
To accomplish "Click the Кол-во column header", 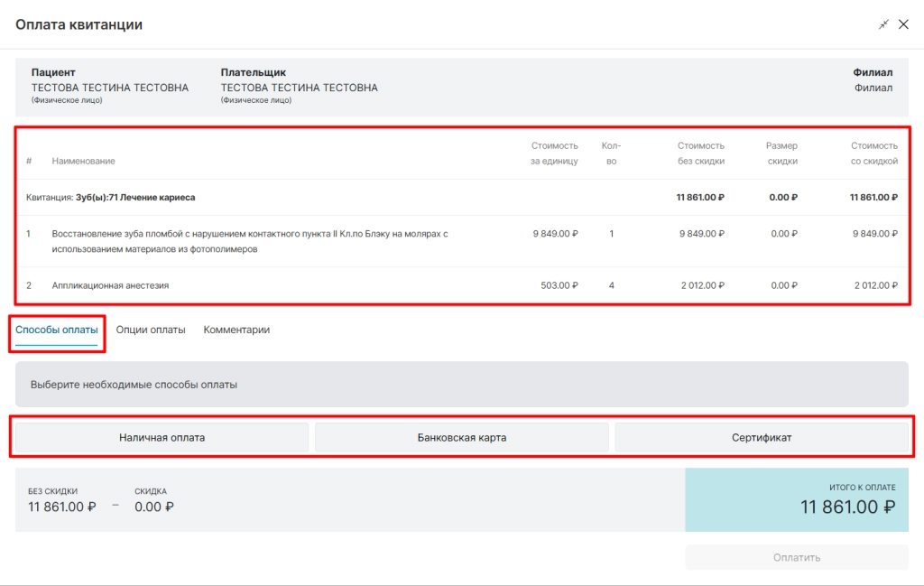I will [x=611, y=153].
